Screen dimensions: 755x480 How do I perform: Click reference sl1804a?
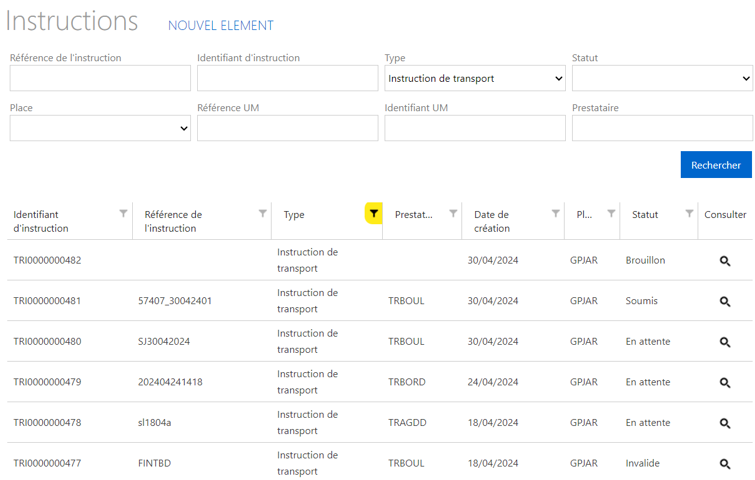coord(154,422)
